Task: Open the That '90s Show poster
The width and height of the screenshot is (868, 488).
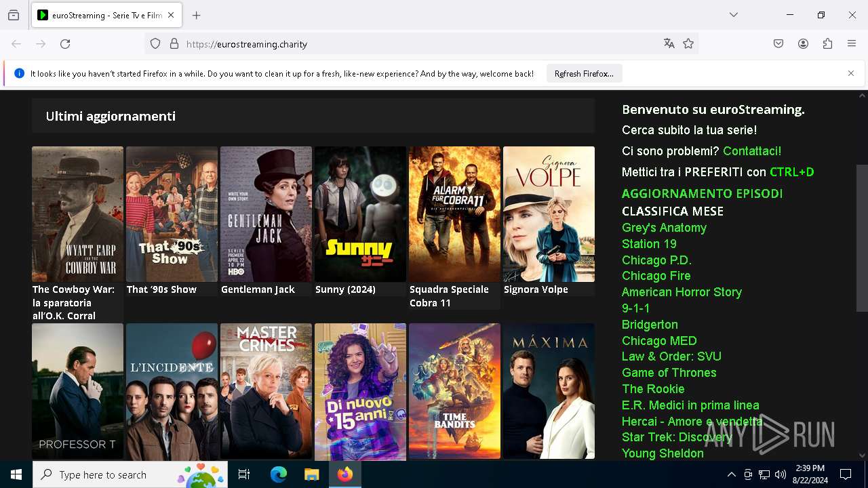Action: tap(172, 214)
